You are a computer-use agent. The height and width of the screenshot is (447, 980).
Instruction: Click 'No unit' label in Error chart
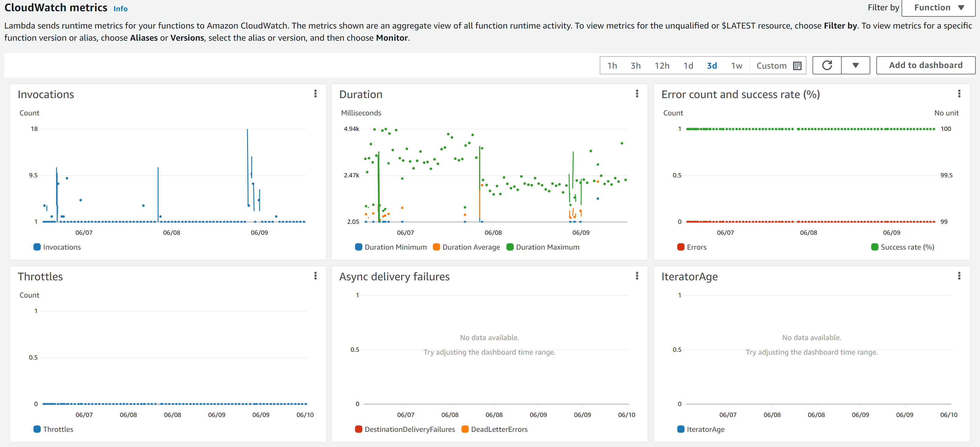(946, 113)
